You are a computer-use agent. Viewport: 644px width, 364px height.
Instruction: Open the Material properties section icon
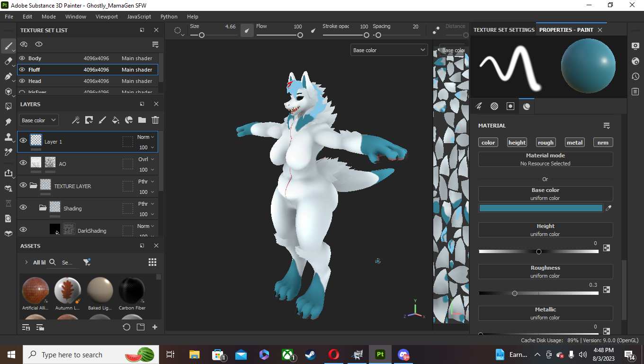click(x=527, y=106)
